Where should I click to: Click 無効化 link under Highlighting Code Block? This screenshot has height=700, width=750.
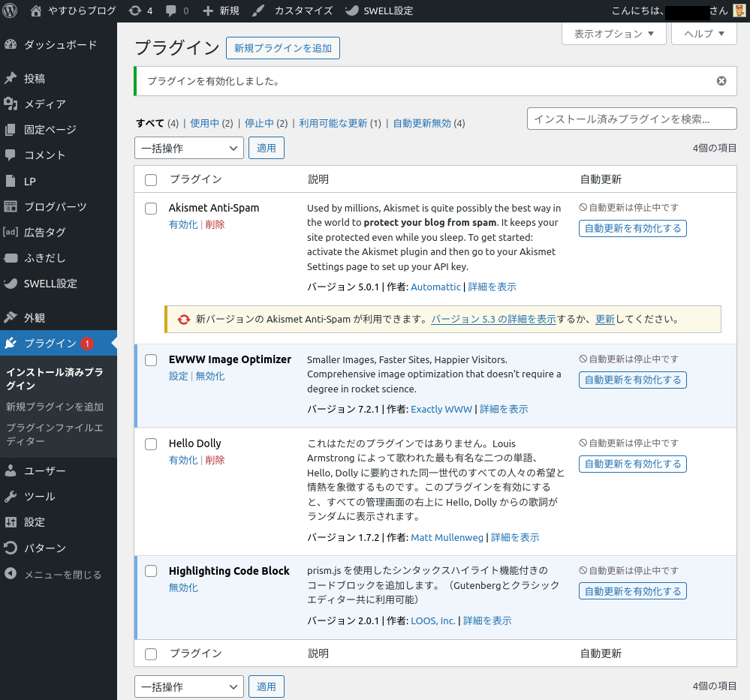click(x=183, y=587)
